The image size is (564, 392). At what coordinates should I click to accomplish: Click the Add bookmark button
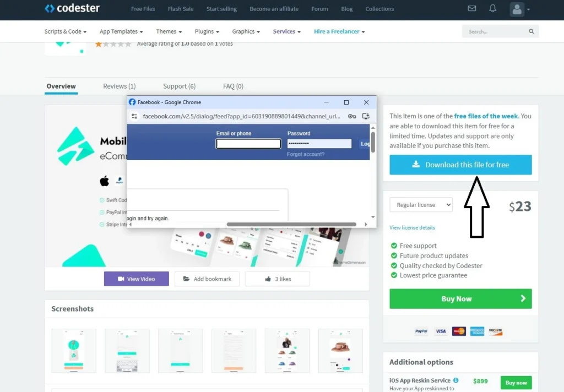tap(207, 279)
